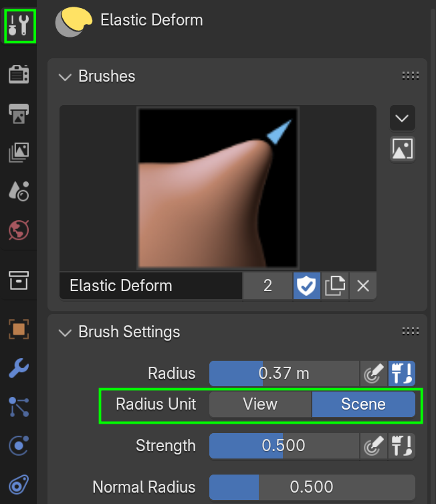
Task: Open the Modifiers properties tab
Action: pos(19,368)
